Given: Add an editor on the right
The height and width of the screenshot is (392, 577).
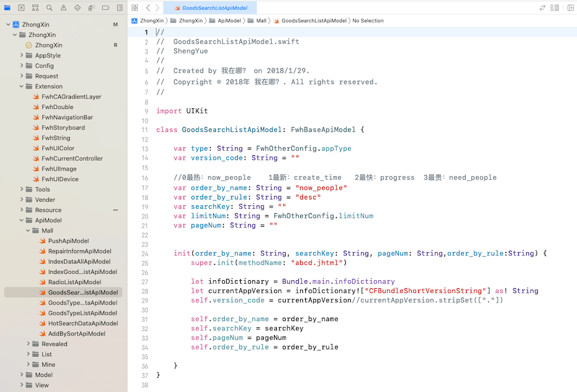Looking at the screenshot, I should 571,7.
